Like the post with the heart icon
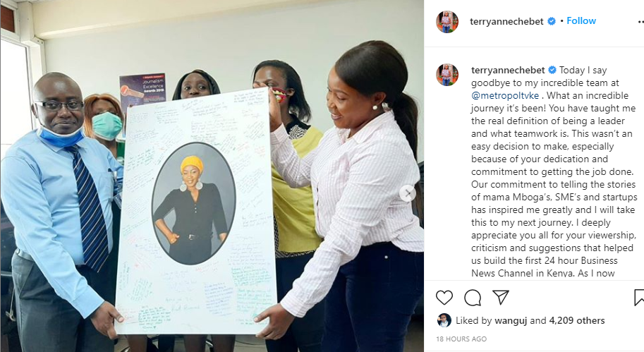This screenshot has width=644, height=352. [x=444, y=298]
